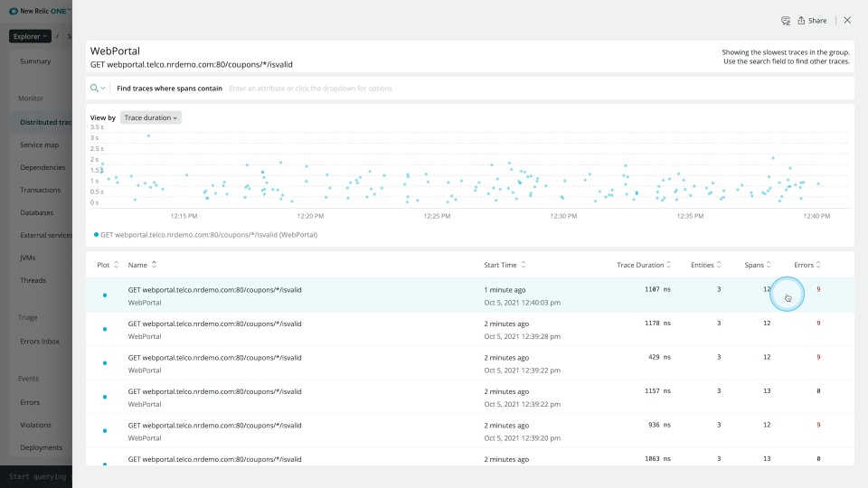Viewport: 868px width, 488px height.
Task: Open Databases in the sidebar
Action: coord(36,212)
